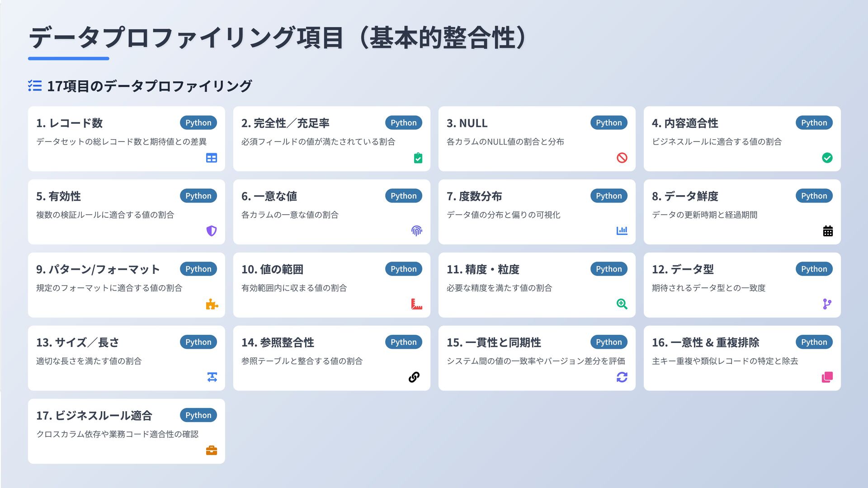The width and height of the screenshot is (868, 488).
Task: Click the chain link icon in 参照整合性
Action: pyautogui.click(x=414, y=377)
